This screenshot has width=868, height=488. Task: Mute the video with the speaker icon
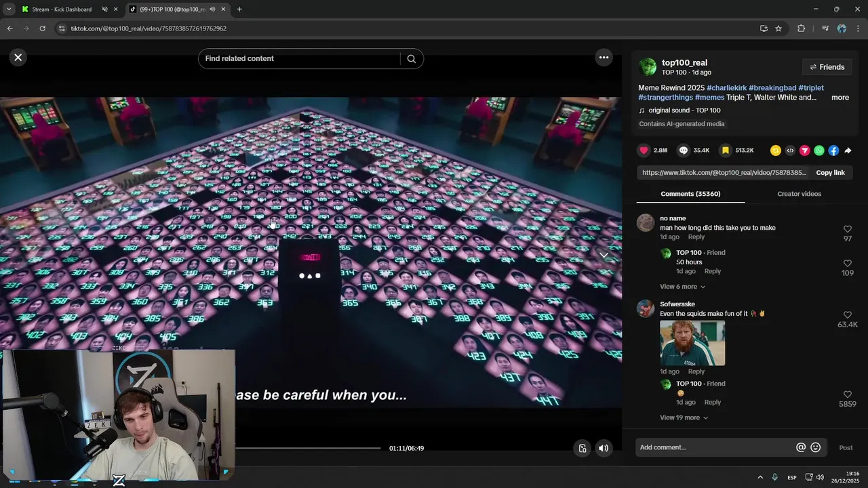point(604,448)
